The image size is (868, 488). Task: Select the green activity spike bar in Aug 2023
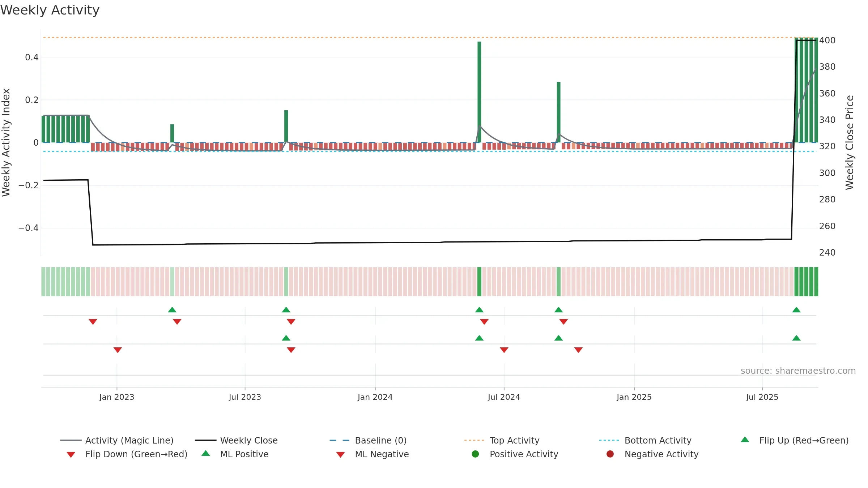(286, 126)
